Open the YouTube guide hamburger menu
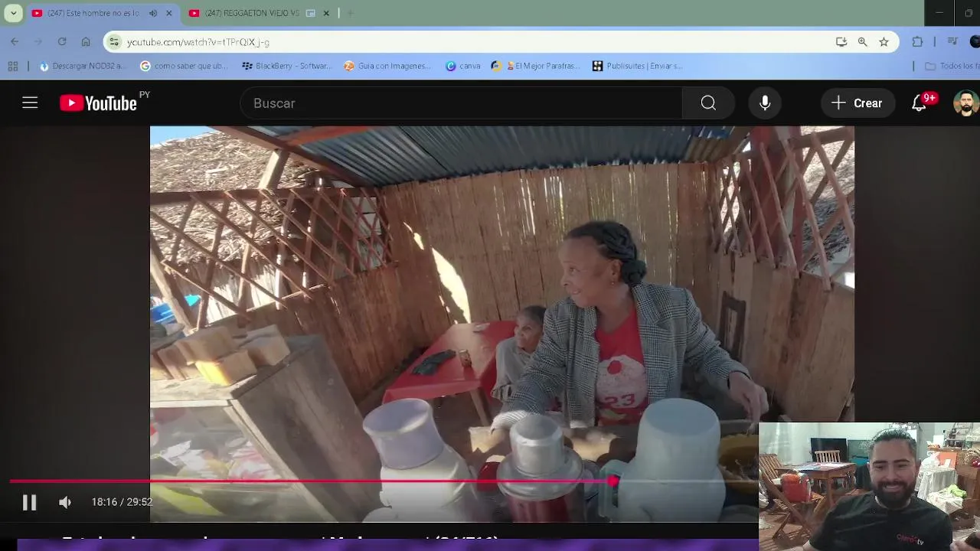The width and height of the screenshot is (980, 551). (30, 103)
